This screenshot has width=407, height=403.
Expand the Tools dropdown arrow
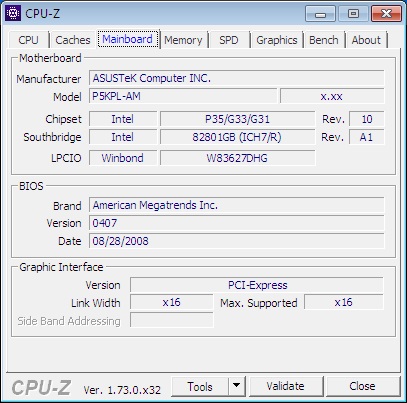(x=237, y=387)
